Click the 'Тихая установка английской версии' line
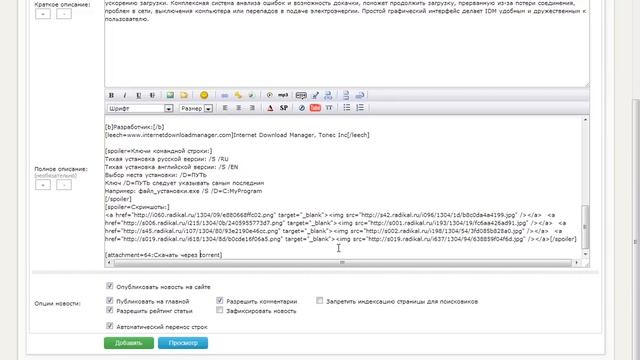640x360 pixels. 171,167
